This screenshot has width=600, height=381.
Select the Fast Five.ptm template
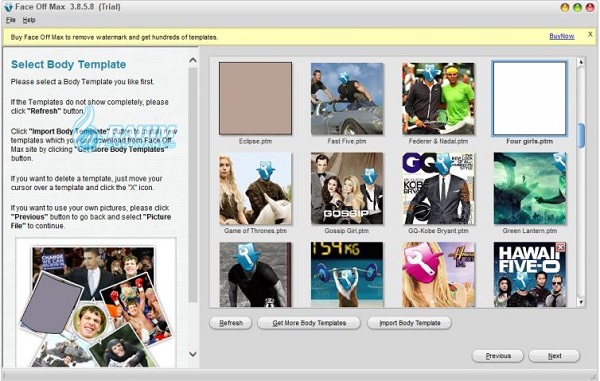(x=347, y=99)
